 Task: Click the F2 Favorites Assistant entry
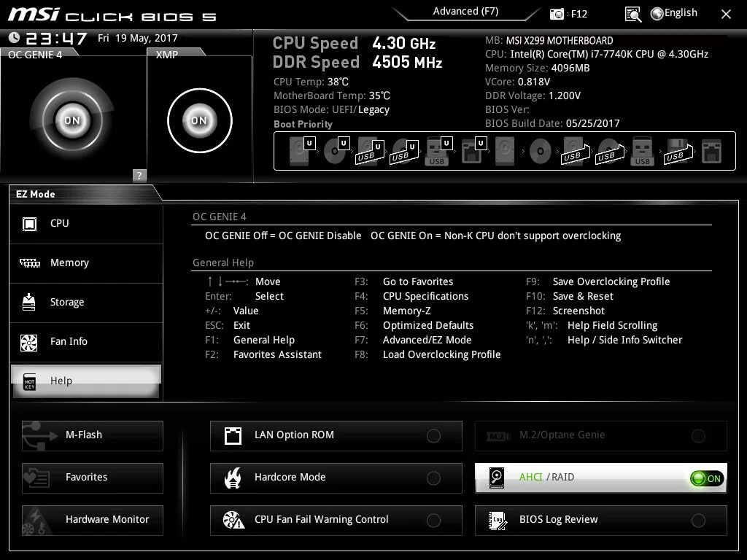pyautogui.click(x=263, y=354)
